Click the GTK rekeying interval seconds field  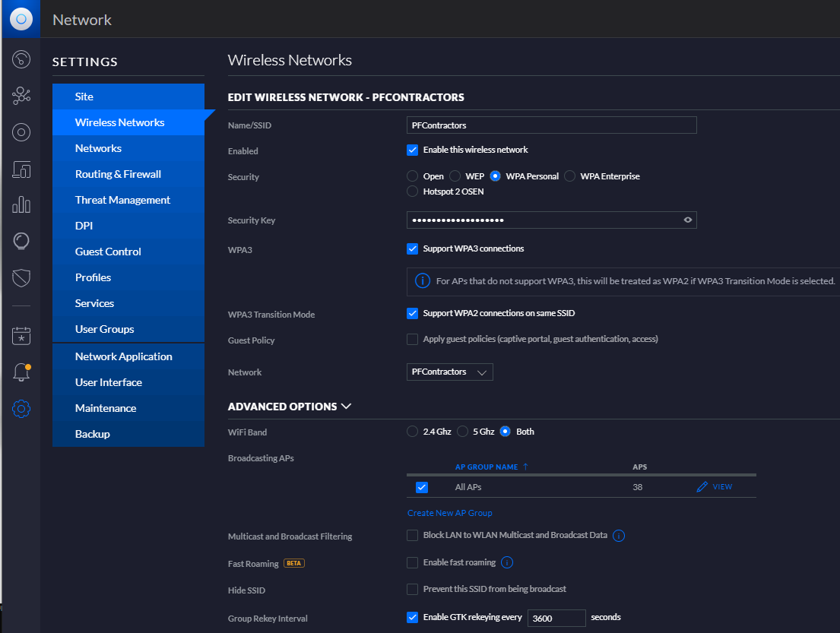point(556,619)
